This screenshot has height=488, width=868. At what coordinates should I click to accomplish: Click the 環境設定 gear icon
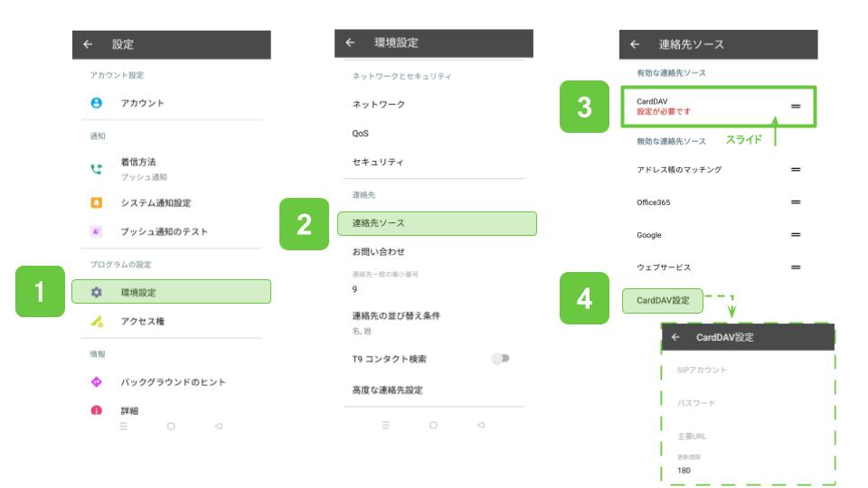(96, 293)
